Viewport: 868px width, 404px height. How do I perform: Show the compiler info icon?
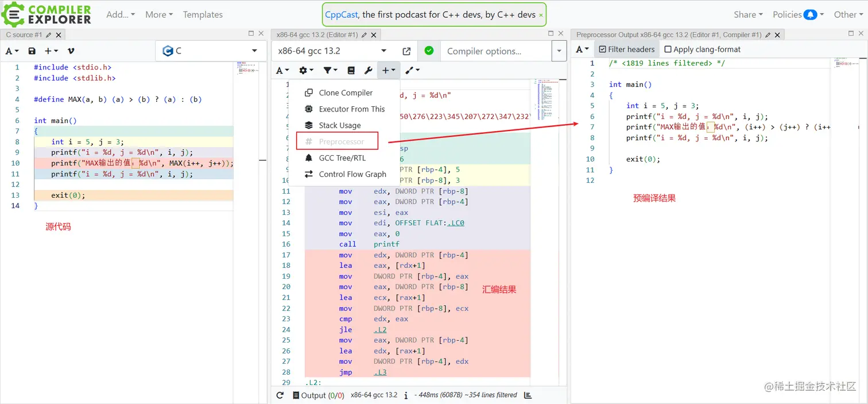click(406, 395)
